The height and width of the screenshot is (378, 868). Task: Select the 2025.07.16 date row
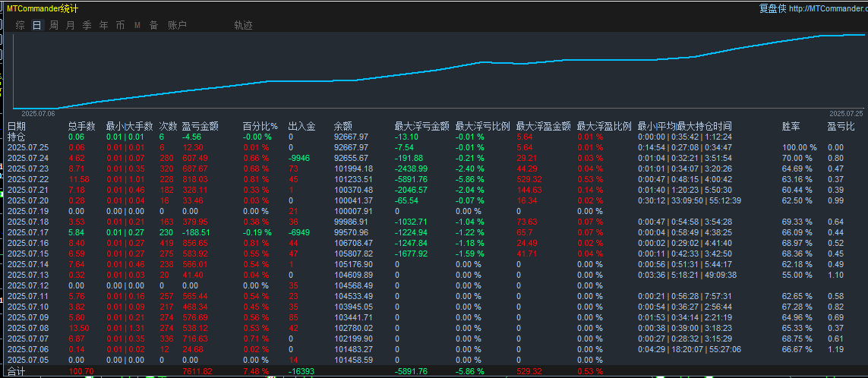tap(27, 242)
